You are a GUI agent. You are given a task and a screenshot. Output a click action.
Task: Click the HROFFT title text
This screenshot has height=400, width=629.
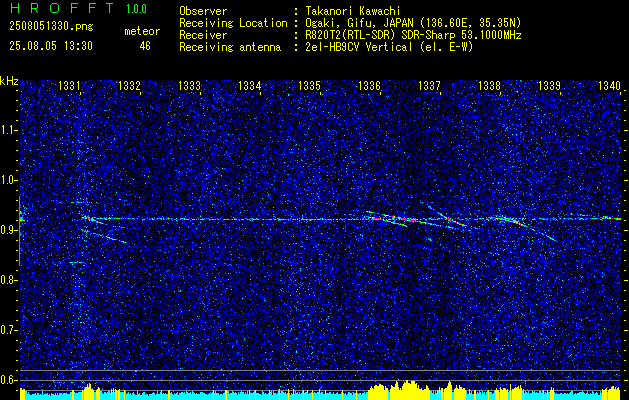click(x=62, y=8)
